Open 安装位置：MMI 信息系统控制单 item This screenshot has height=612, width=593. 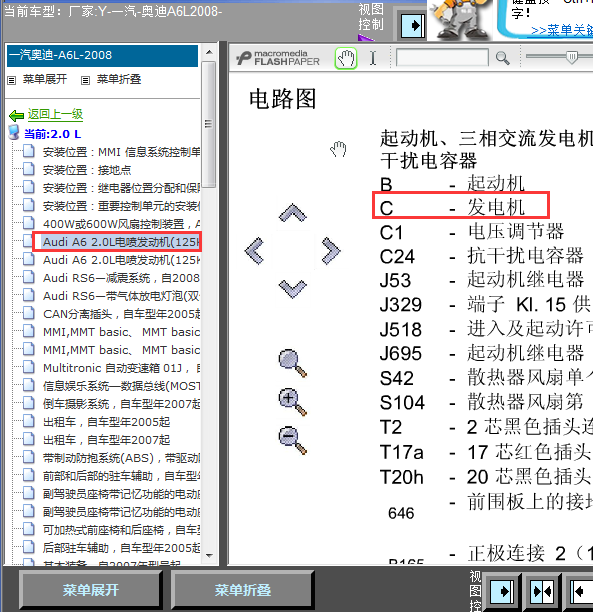tap(121, 152)
